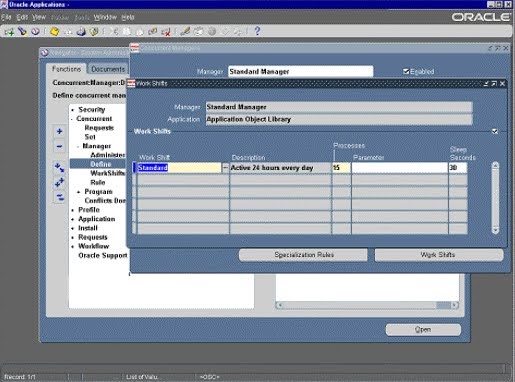The height and width of the screenshot is (382, 515).
Task: Click the New record toolbar icon
Action: point(9,32)
